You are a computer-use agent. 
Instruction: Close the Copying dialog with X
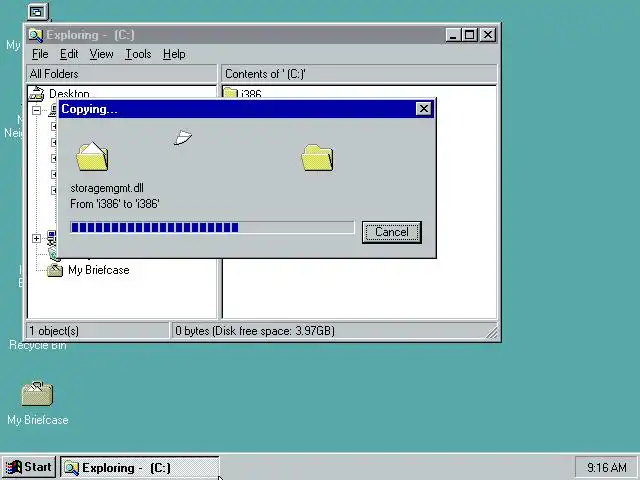tap(424, 109)
